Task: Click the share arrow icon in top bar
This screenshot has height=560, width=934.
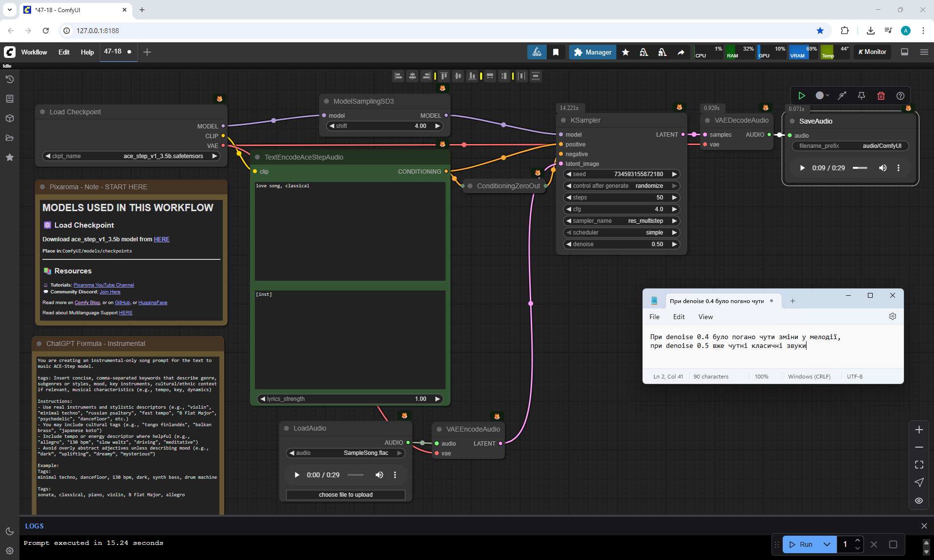Action: pos(681,52)
